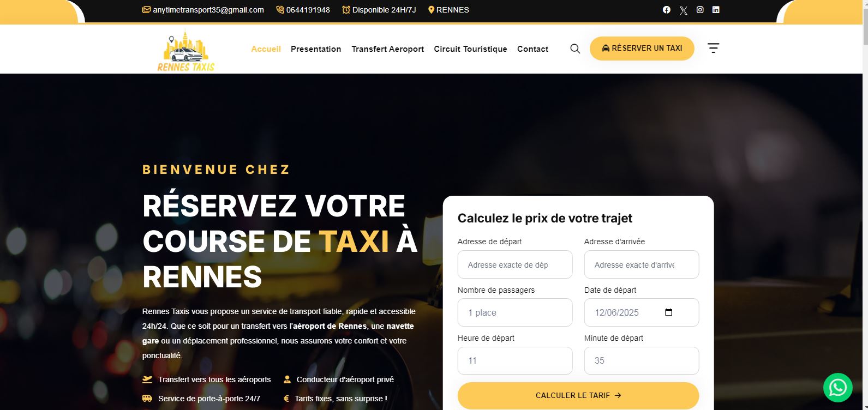Click the CALCULER LE TARIF button
The width and height of the screenshot is (868, 410).
(x=578, y=395)
